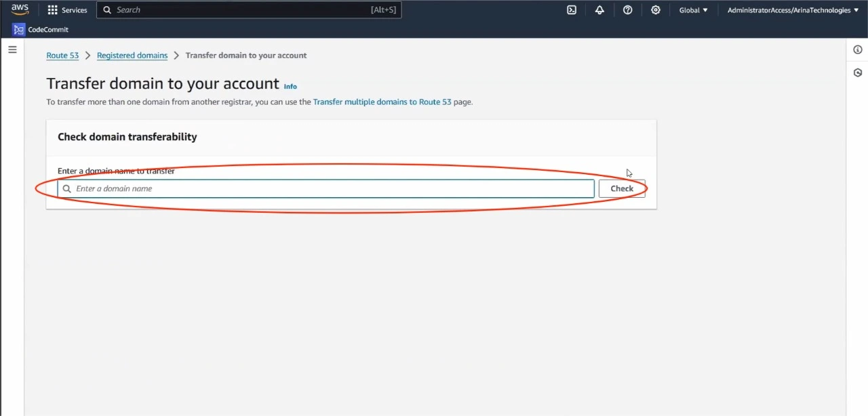The image size is (868, 416).
Task: Open the Services grid menu
Action: 53,10
